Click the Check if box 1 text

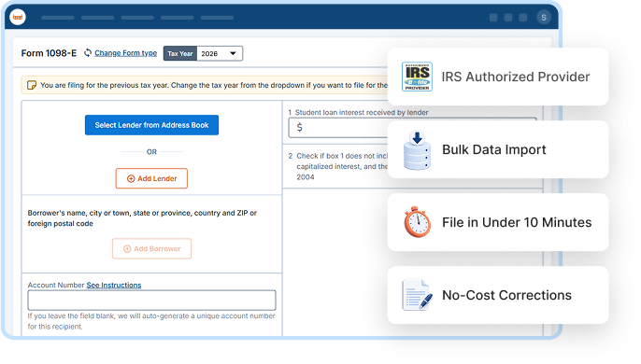(x=342, y=167)
